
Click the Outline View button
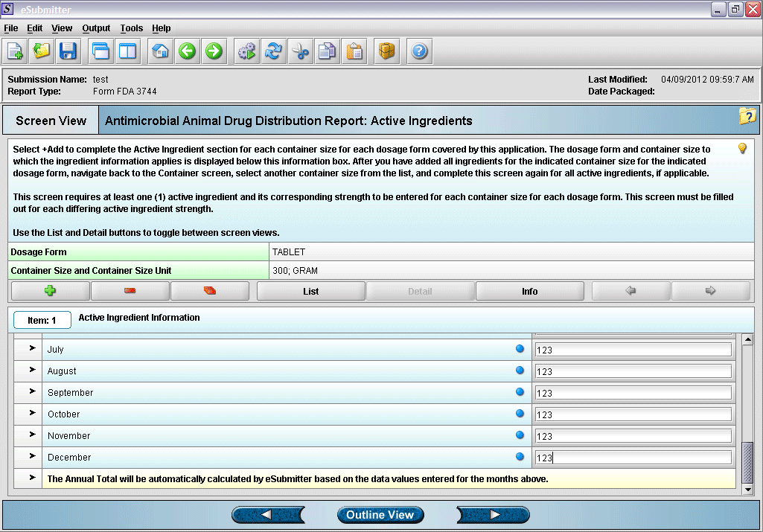pyautogui.click(x=380, y=515)
